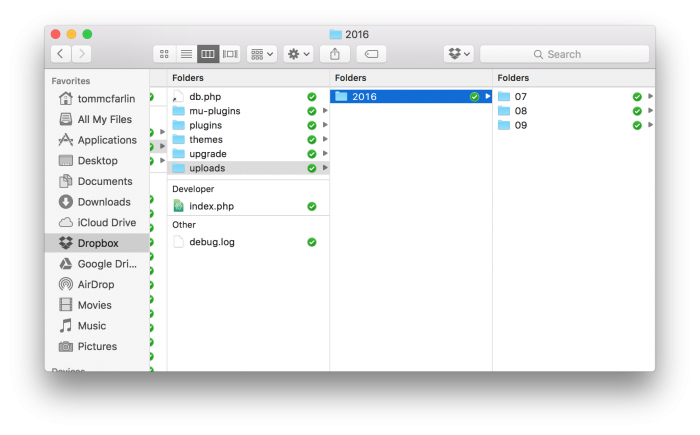Close the Finder window
The image size is (700, 435).
point(55,34)
